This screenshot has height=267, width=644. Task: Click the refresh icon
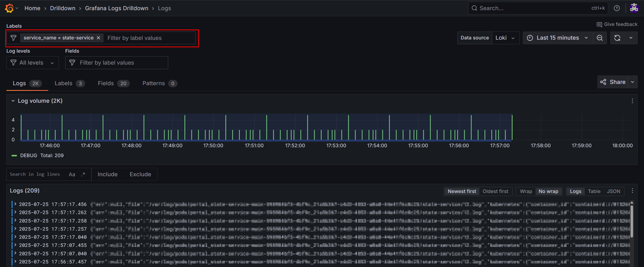coord(617,38)
